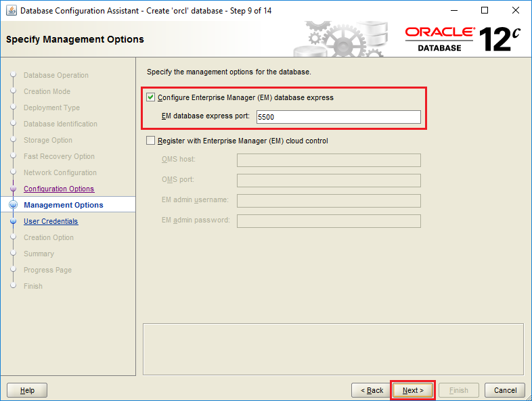The height and width of the screenshot is (401, 532).
Task: Click the disabled Finish button
Action: coord(459,390)
